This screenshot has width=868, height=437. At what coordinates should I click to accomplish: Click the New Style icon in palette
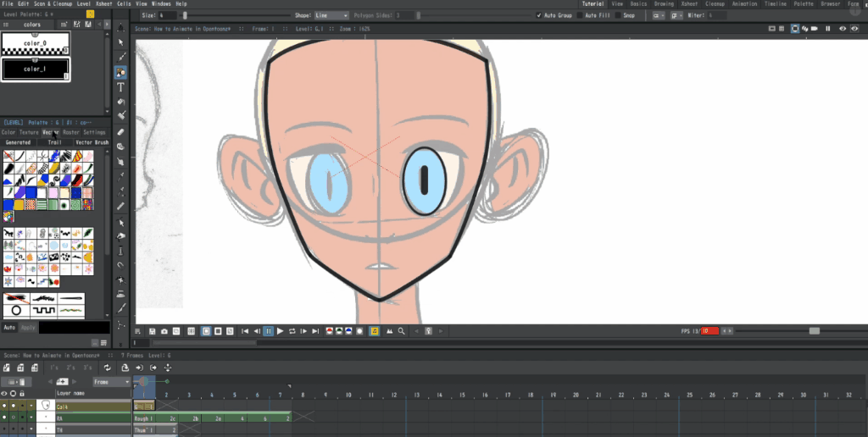(64, 25)
